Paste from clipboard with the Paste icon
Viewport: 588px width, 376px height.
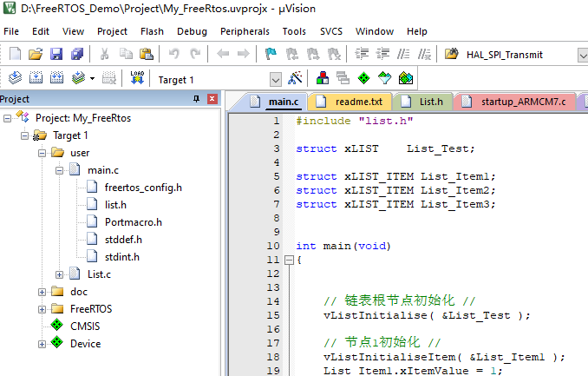(147, 54)
